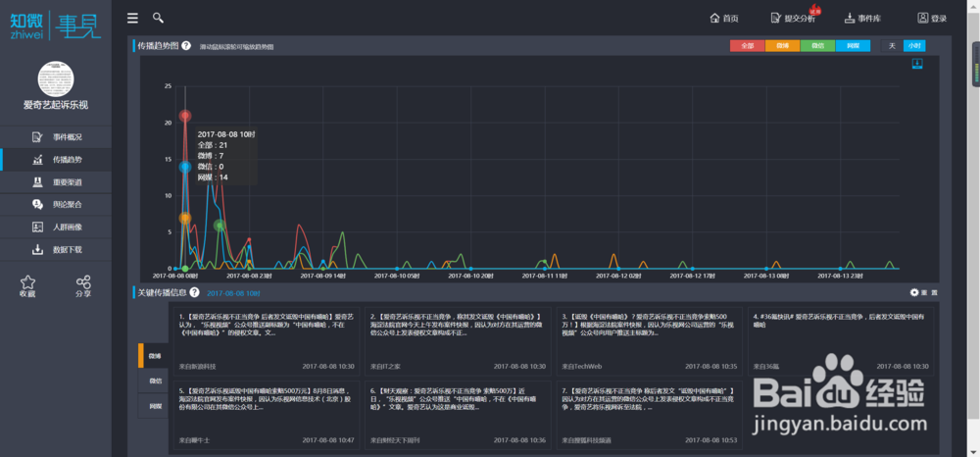Viewport: 980px width, 457px height.
Task: Click the 重置 reset button
Action: coord(924,292)
